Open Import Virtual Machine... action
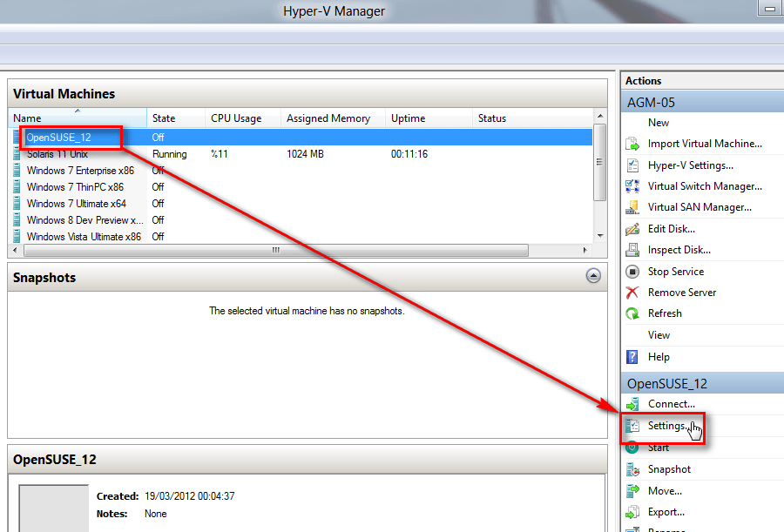Screen dimensions: 784x532 pos(705,144)
